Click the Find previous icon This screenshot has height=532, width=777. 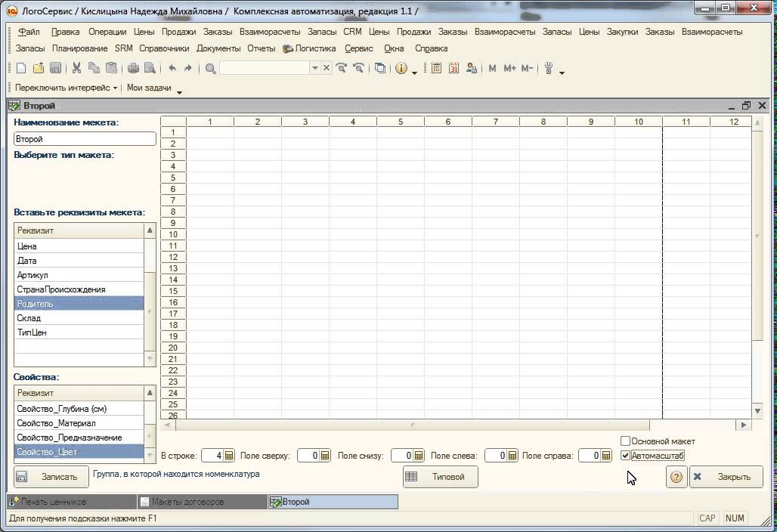pyautogui.click(x=358, y=68)
